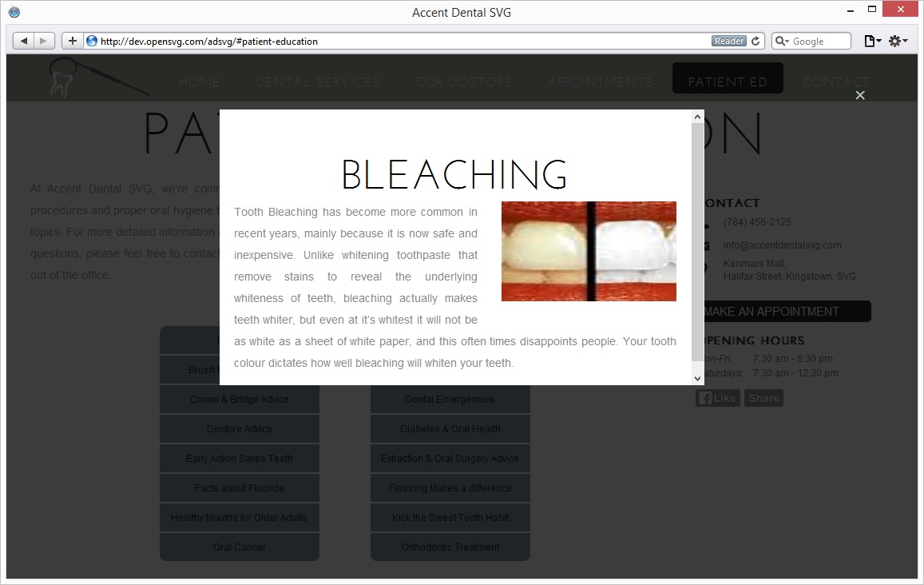Click the popup vertical scrollbar thumb

(x=698, y=242)
